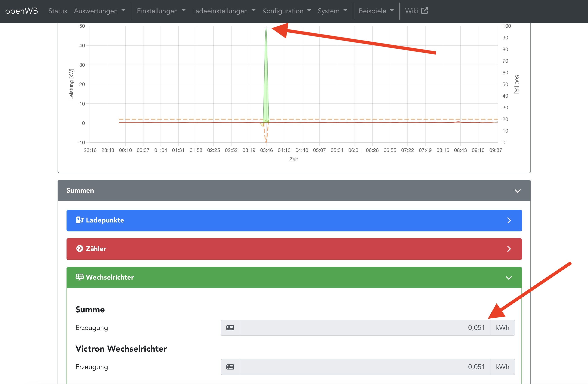This screenshot has width=588, height=384.
Task: Click the openWB brand logo
Action: point(22,11)
